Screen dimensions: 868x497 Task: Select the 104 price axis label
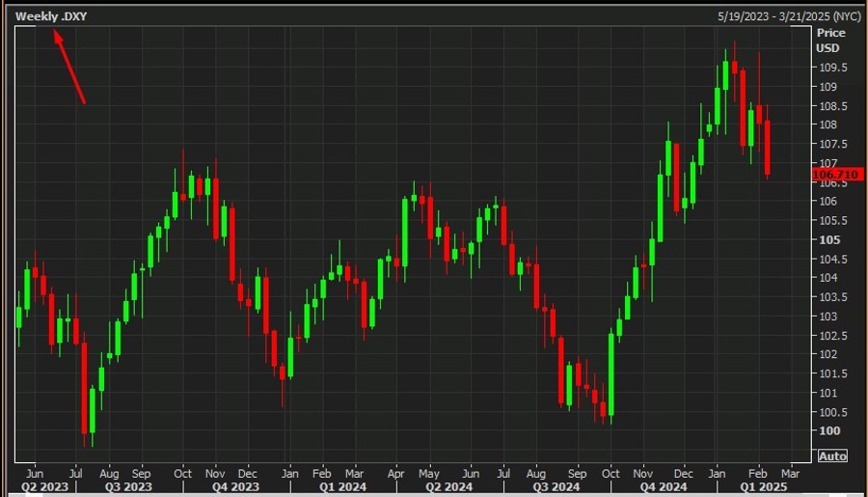(x=827, y=278)
